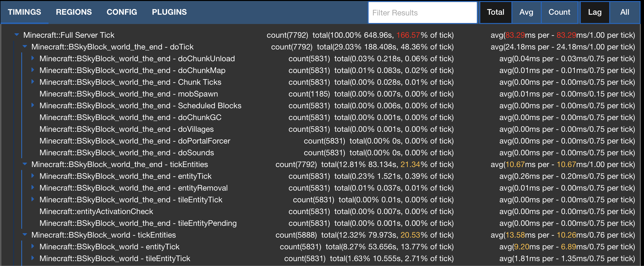This screenshot has width=644, height=266.
Task: Click the BSkyBlock_world_the_end - doChunkUnload label
Action: 137,59
